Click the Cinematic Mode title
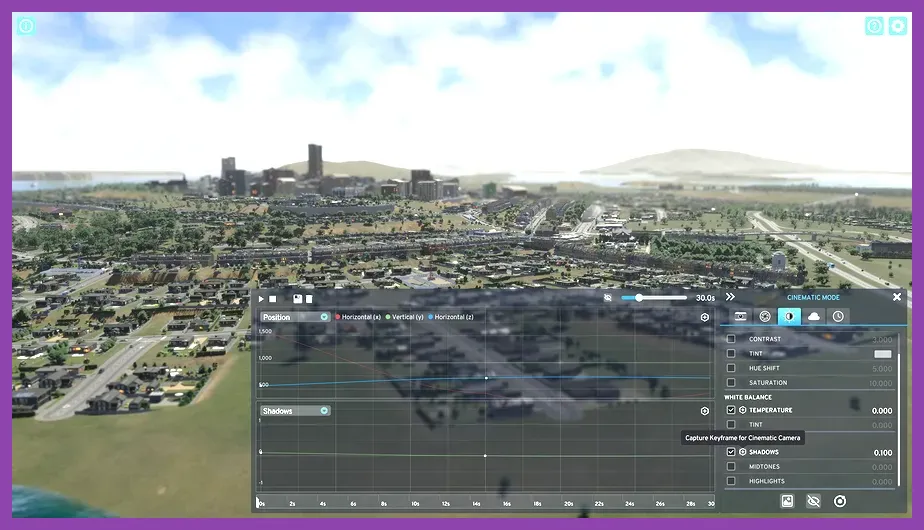Viewport: 924px width, 530px height. point(813,297)
